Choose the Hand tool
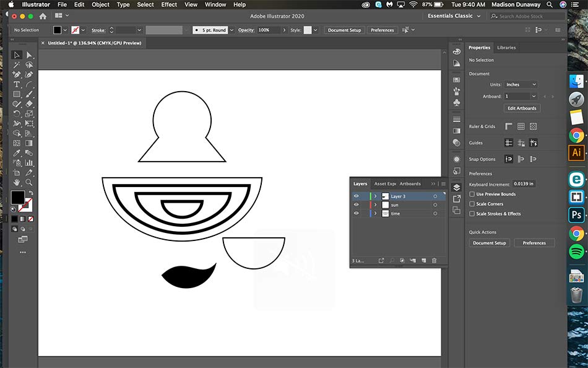588x368 pixels. pyautogui.click(x=17, y=183)
